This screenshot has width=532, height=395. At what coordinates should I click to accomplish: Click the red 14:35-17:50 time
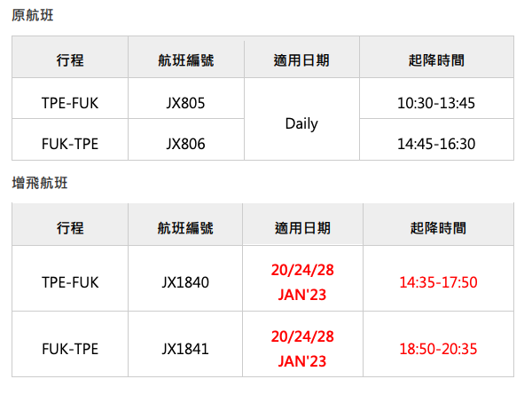pos(438,282)
